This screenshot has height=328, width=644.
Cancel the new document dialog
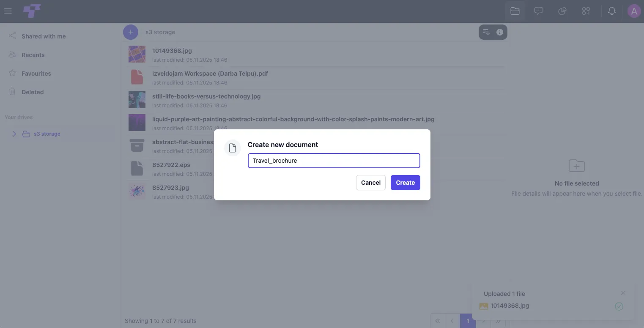371,183
